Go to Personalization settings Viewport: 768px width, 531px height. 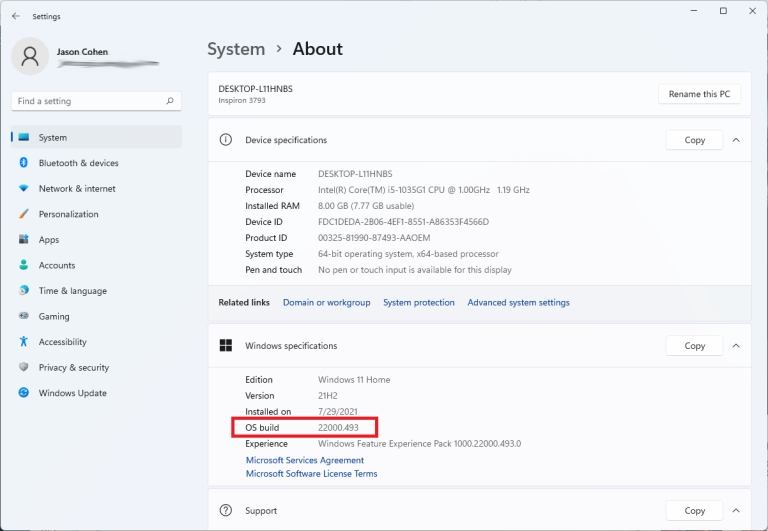coord(96,214)
